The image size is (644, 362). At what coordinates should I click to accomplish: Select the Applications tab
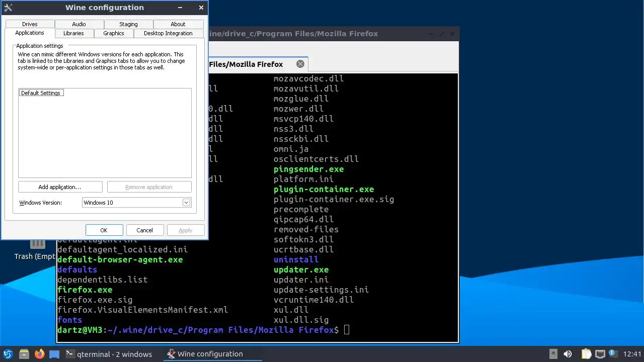(30, 33)
